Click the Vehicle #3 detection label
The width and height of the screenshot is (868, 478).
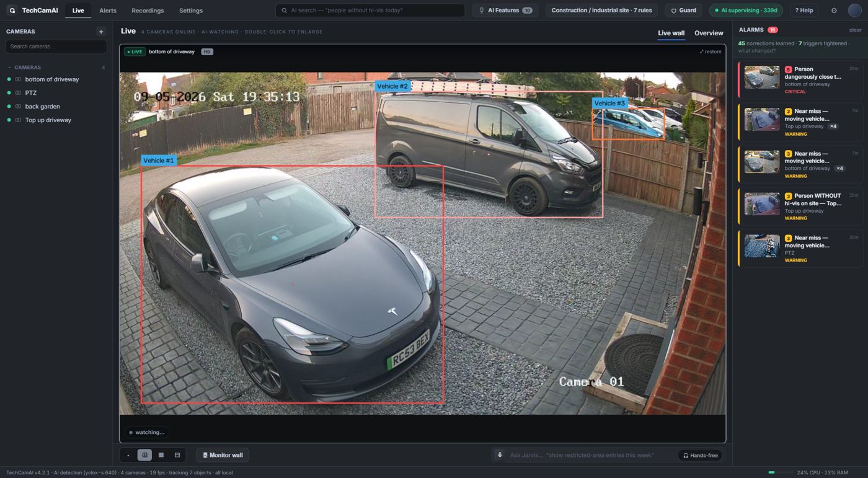(x=609, y=104)
